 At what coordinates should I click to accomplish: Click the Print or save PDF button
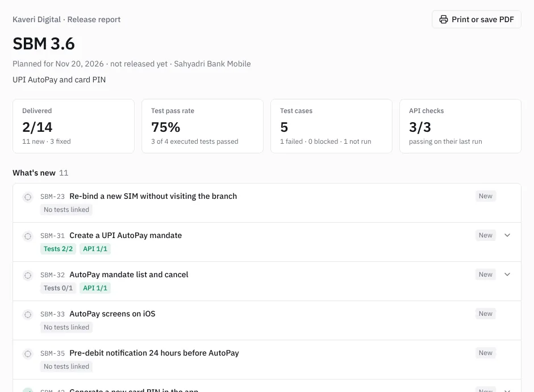pos(477,19)
